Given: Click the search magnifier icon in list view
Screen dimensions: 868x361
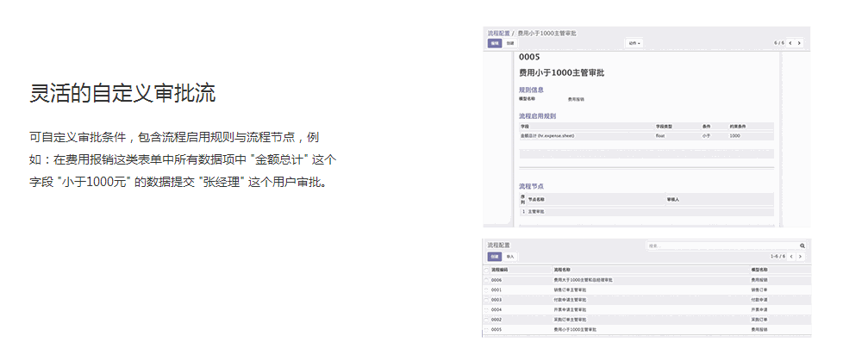Looking at the screenshot, I should pos(802,246).
